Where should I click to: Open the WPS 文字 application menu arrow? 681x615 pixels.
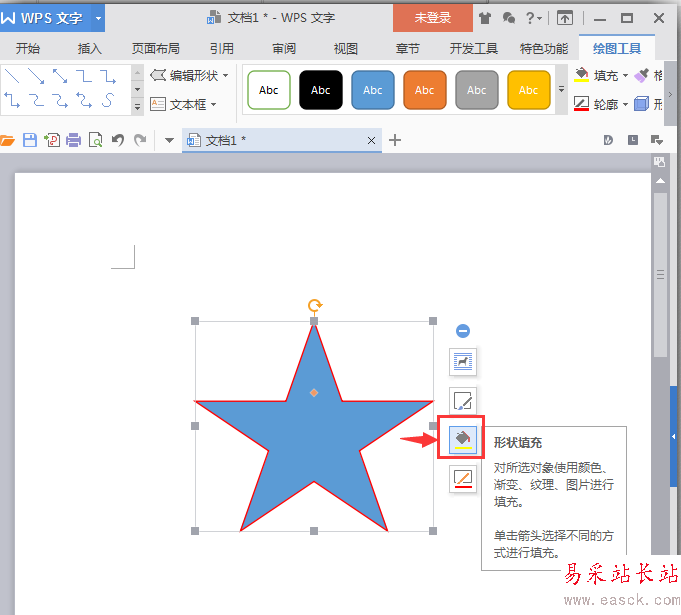tap(98, 18)
